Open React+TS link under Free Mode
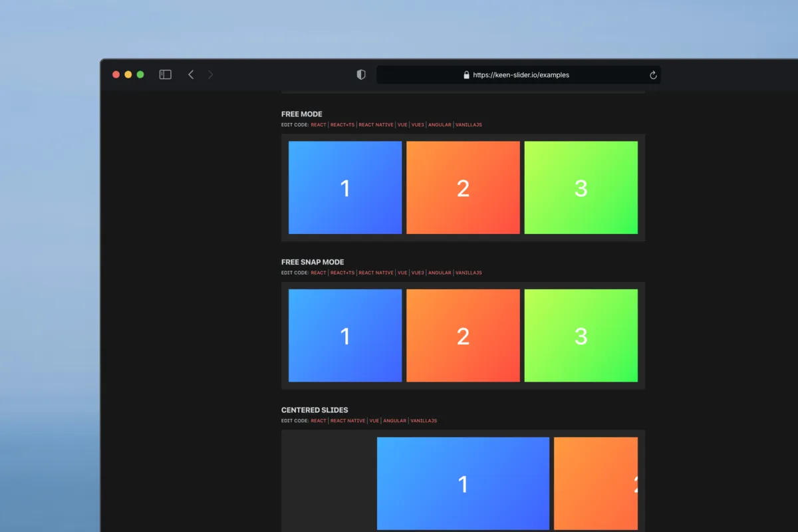 342,125
